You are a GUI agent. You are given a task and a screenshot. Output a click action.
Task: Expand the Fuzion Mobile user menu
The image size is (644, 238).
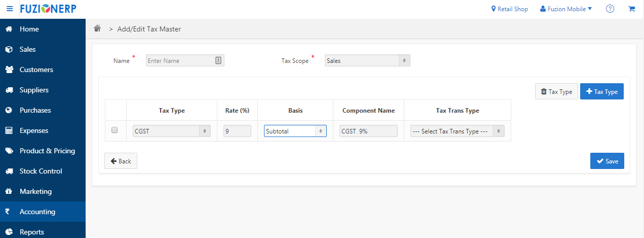(566, 9)
